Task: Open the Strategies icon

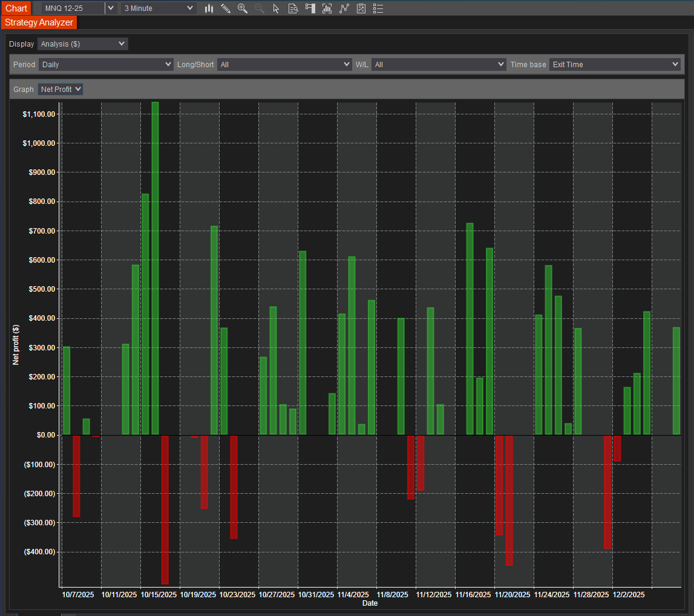Action: (361, 8)
